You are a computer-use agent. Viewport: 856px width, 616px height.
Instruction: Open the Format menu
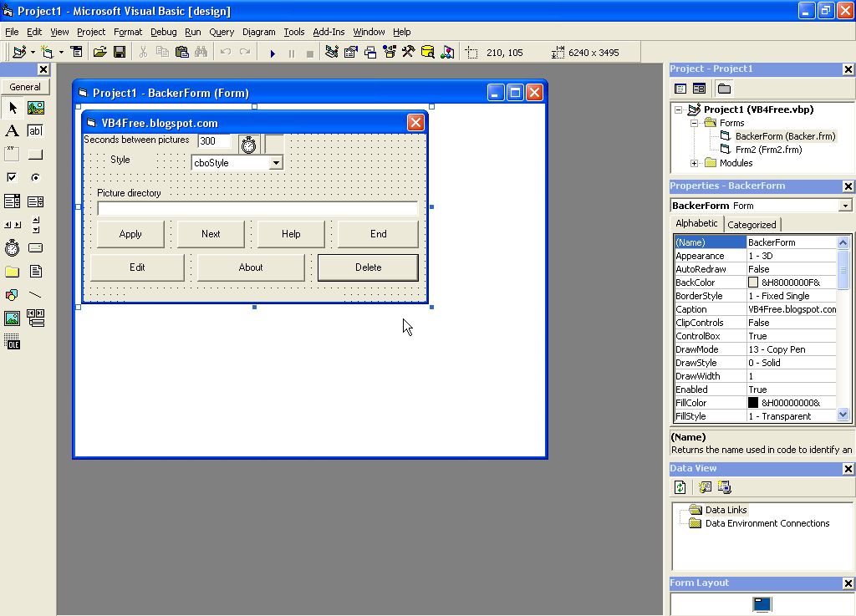(128, 32)
